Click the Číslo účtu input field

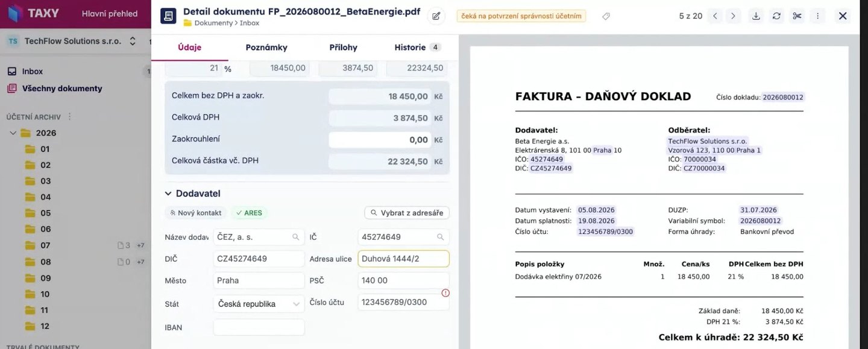(403, 302)
